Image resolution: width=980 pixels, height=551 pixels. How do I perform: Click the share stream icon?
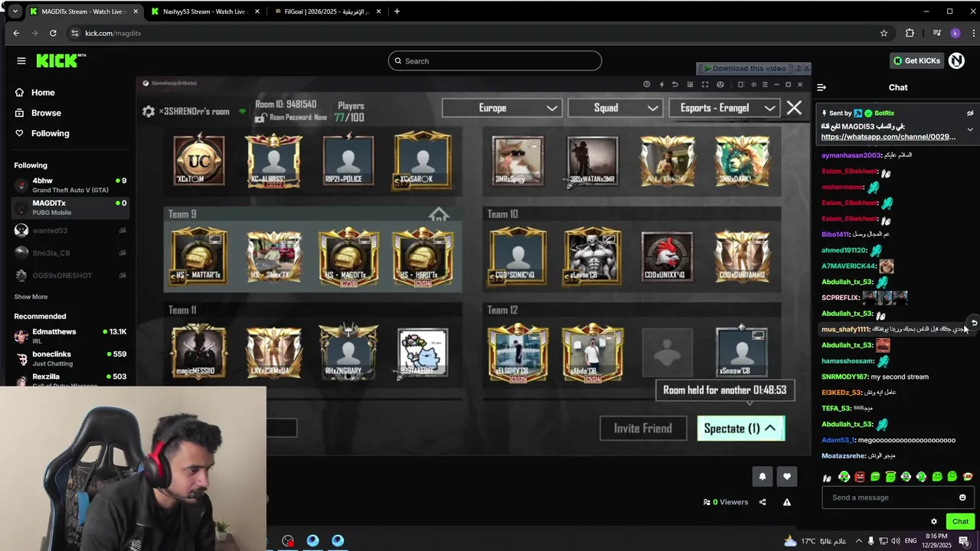click(x=763, y=503)
